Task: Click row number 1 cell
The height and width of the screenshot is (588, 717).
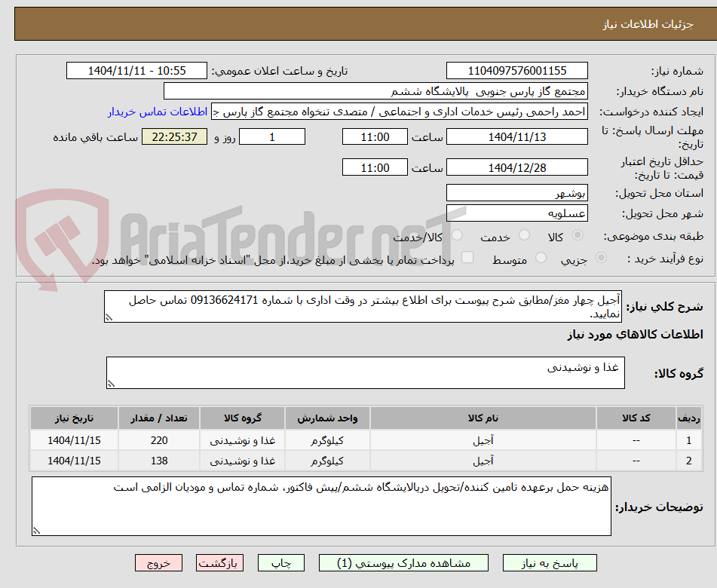Action: (688, 440)
